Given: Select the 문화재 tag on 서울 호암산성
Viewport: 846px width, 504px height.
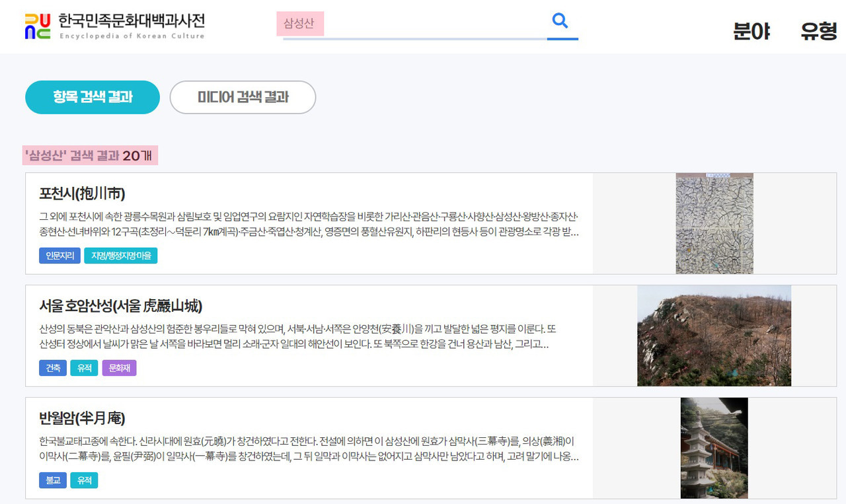Looking at the screenshot, I should pyautogui.click(x=119, y=368).
